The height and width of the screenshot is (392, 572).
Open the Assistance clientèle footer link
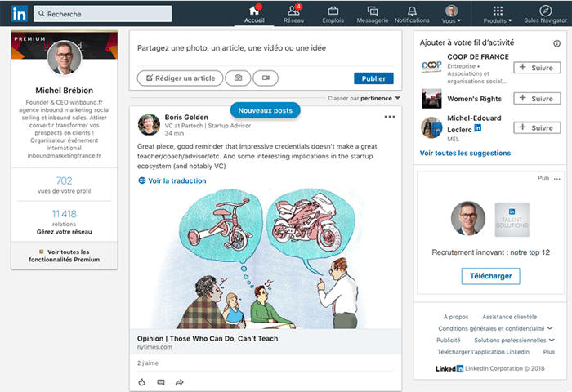point(509,317)
